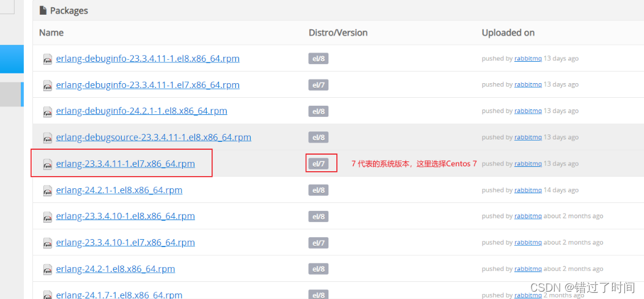Open erlang-debuginfo-23.3.4.11-1.el7.x86_64.rpm link
Image resolution: width=644 pixels, height=299 pixels.
click(147, 85)
